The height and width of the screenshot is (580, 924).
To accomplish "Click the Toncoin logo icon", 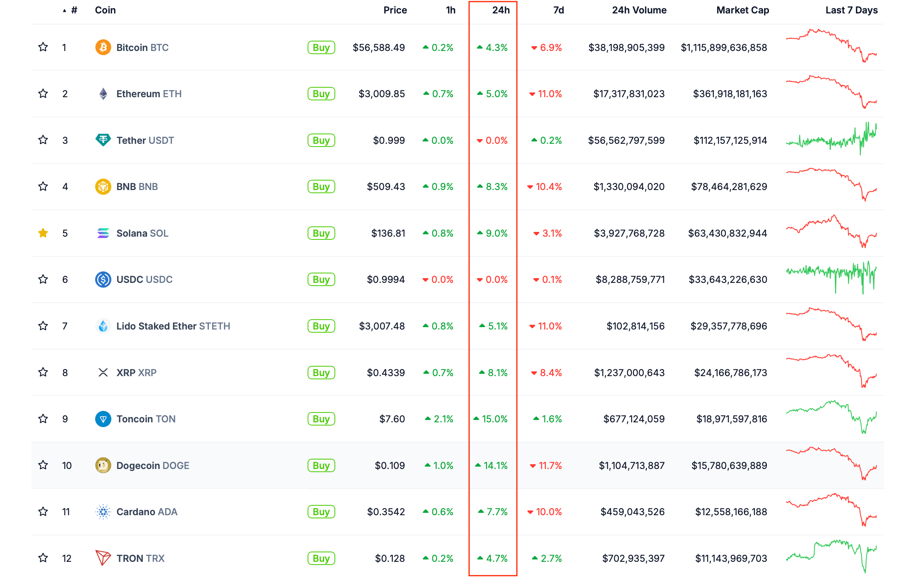I will pos(103,419).
